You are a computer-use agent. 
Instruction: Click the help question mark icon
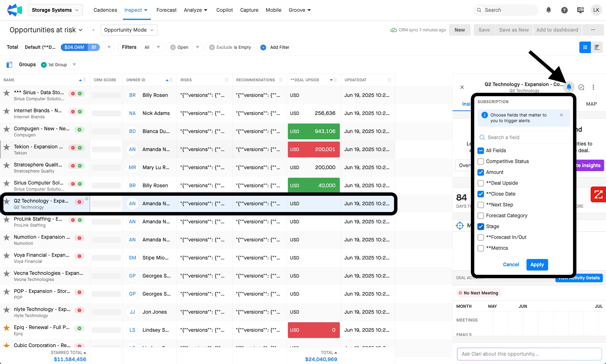(564, 10)
